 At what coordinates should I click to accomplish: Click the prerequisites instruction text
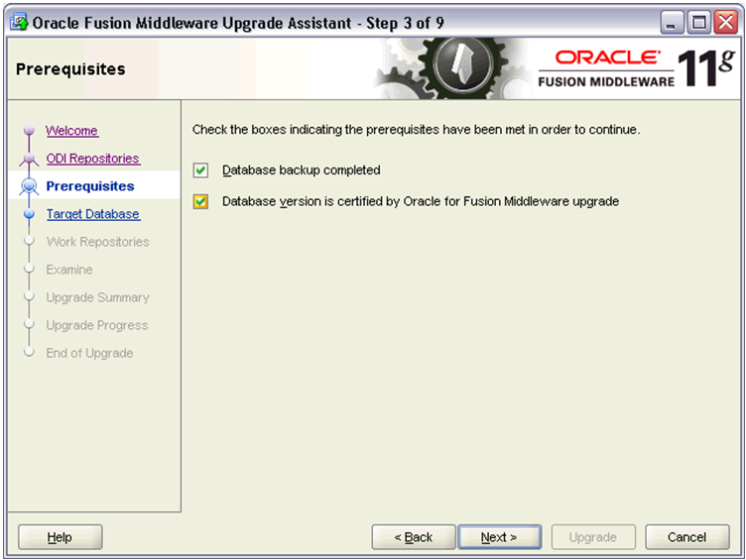click(417, 130)
